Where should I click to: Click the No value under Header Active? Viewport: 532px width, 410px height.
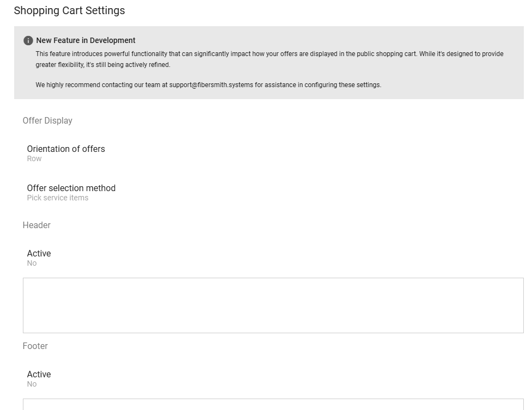[x=32, y=264]
